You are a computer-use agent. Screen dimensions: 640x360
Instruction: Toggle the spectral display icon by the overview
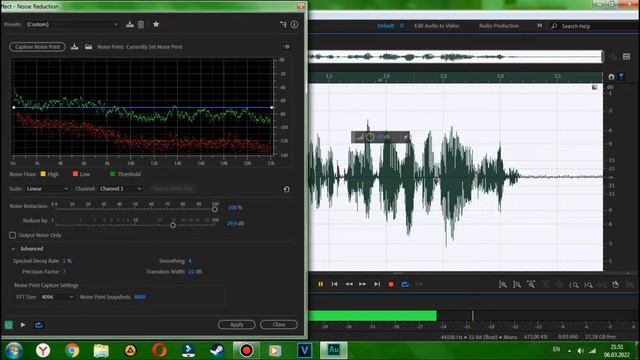627,57
